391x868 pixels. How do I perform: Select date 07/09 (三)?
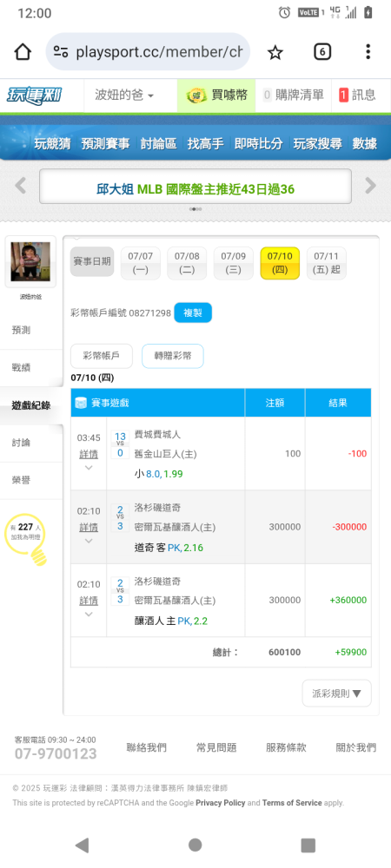pyautogui.click(x=233, y=263)
